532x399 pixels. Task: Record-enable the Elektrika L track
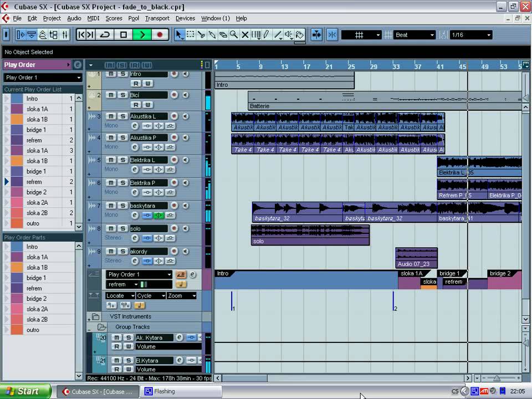[174, 161]
